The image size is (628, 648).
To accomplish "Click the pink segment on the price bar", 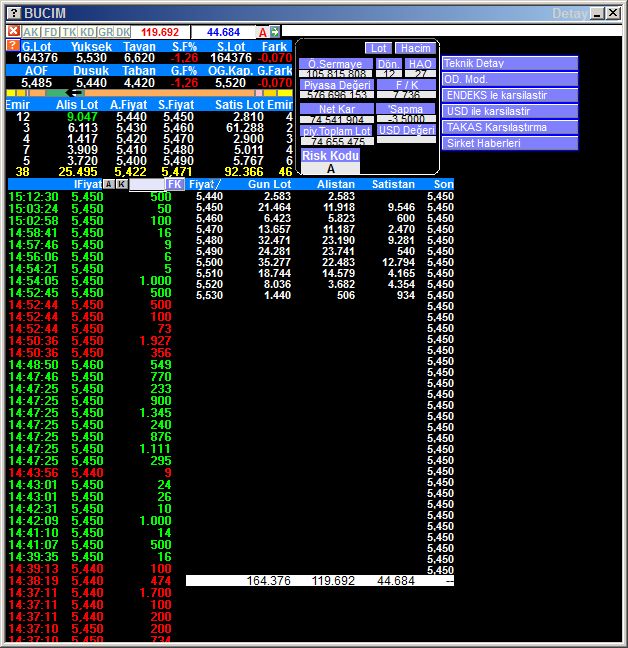I will 259,93.
